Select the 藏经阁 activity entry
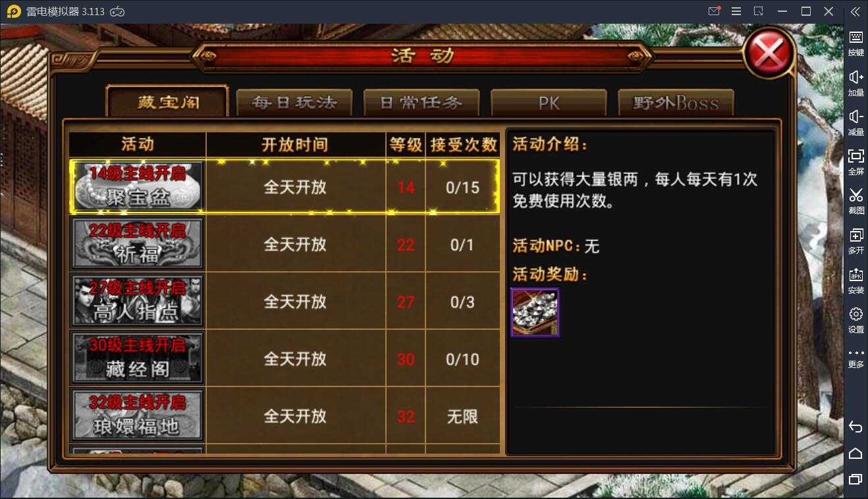The image size is (868, 499). click(285, 359)
